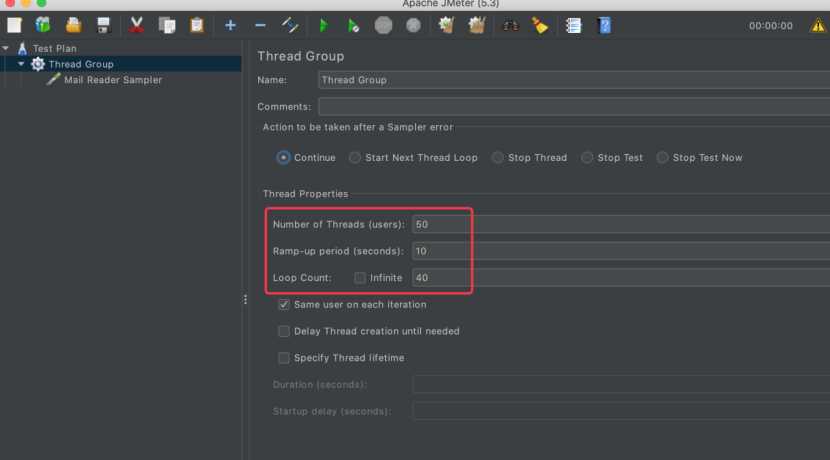The image size is (830, 460).
Task: Select Thread Group in the tree
Action: click(81, 64)
